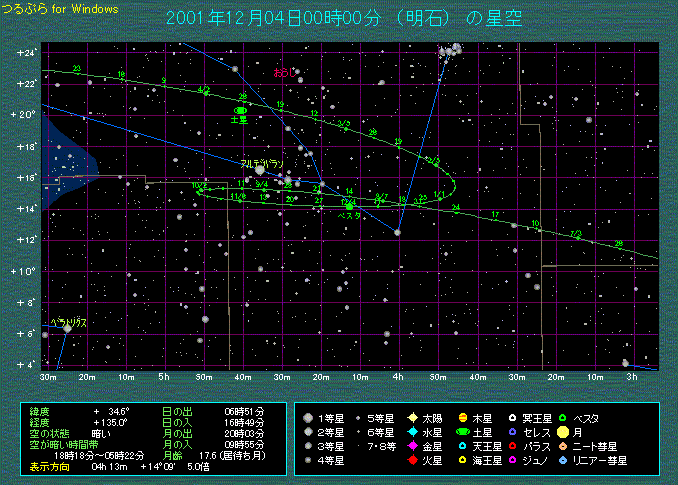678x485 pixels.
Task: Click the 表示方向 display direction label
Action: 49,467
